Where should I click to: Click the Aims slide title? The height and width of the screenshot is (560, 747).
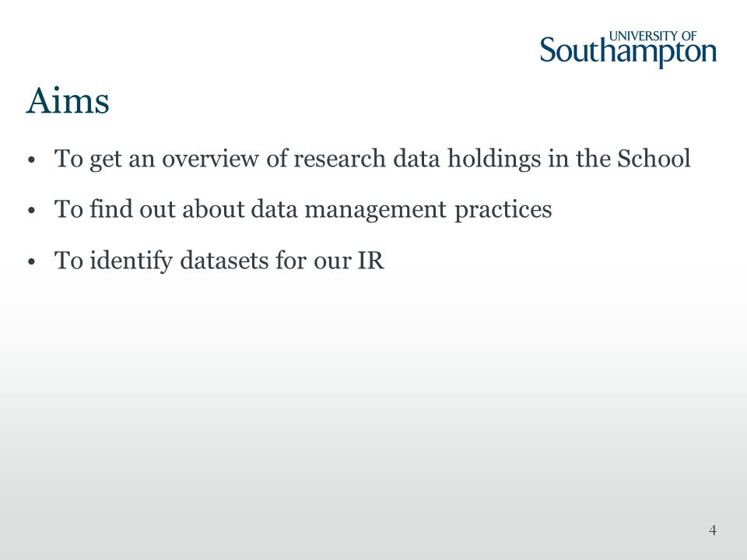coord(68,100)
